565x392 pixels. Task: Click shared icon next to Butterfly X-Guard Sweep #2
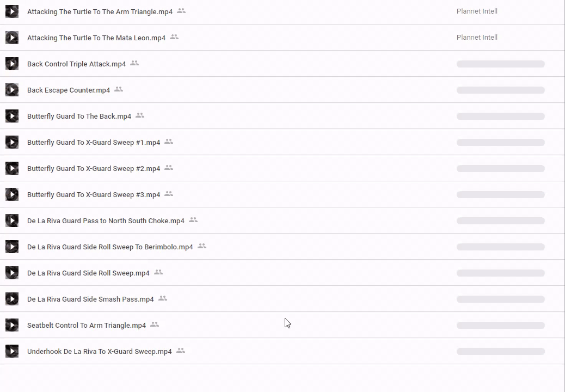(x=169, y=168)
